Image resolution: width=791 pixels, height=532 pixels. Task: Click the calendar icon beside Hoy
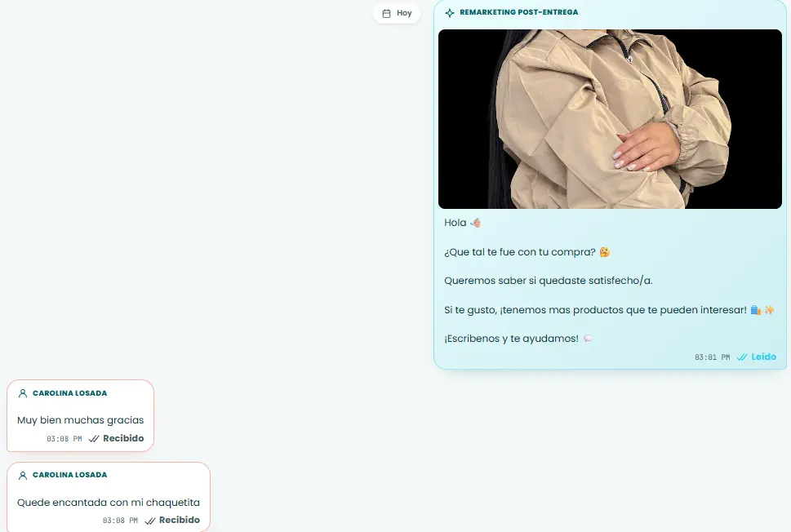pos(386,14)
